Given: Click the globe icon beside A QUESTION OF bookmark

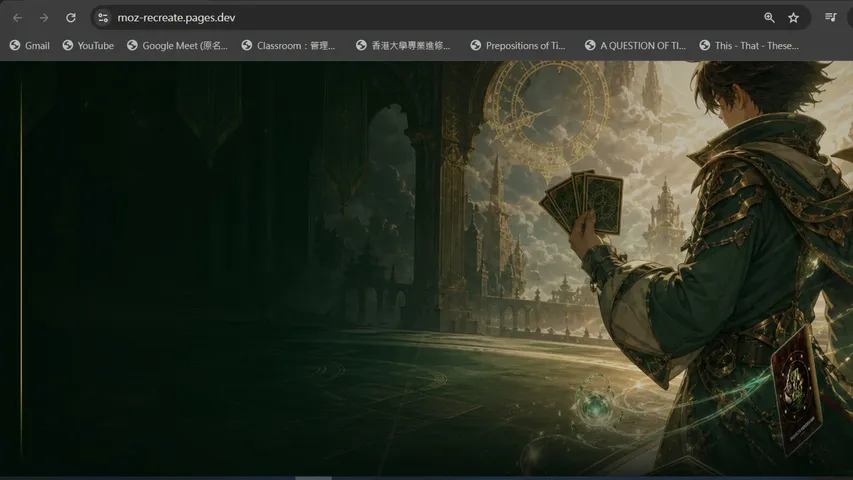Looking at the screenshot, I should click(590, 46).
